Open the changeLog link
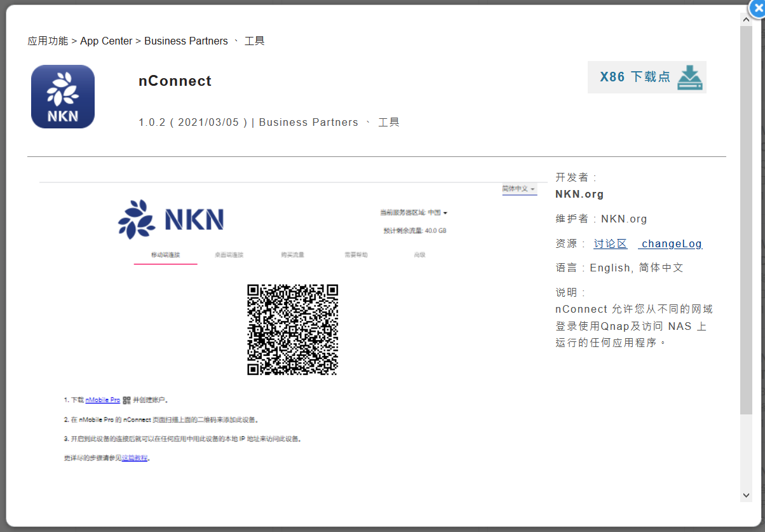 [x=670, y=243]
